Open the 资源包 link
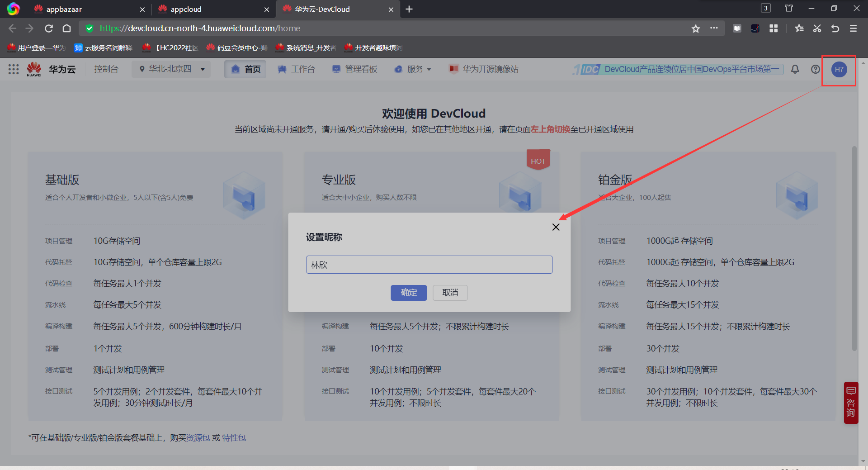Image resolution: width=868 pixels, height=470 pixels. [198, 437]
